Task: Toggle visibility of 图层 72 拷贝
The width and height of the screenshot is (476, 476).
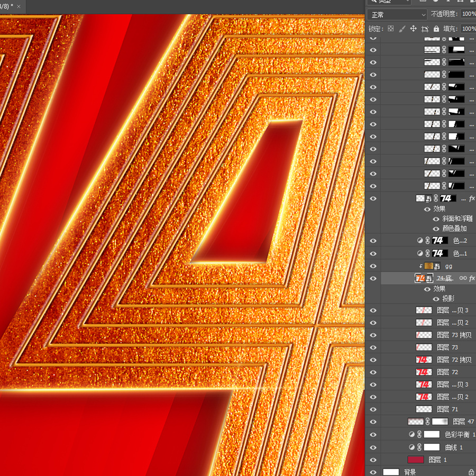Action: coord(373,360)
